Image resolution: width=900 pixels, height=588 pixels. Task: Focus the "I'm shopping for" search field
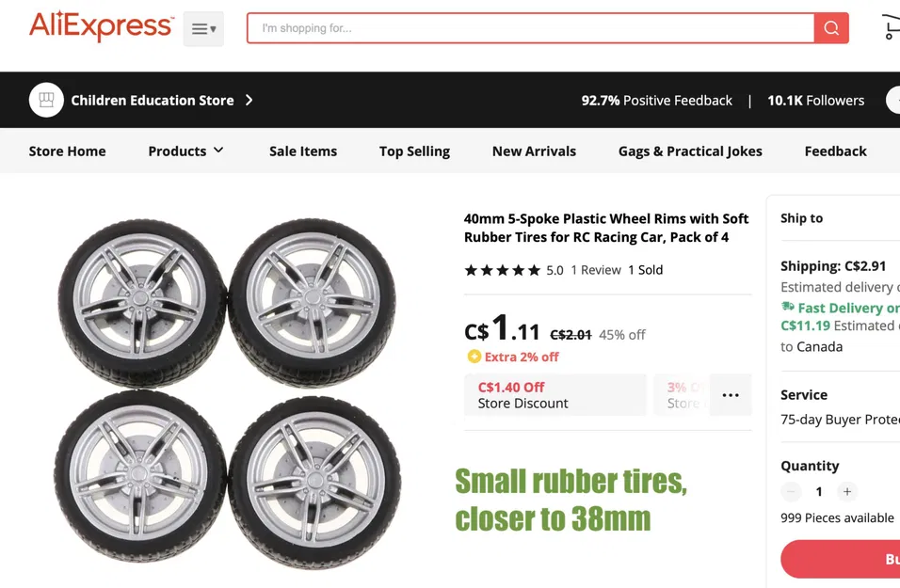click(x=530, y=28)
